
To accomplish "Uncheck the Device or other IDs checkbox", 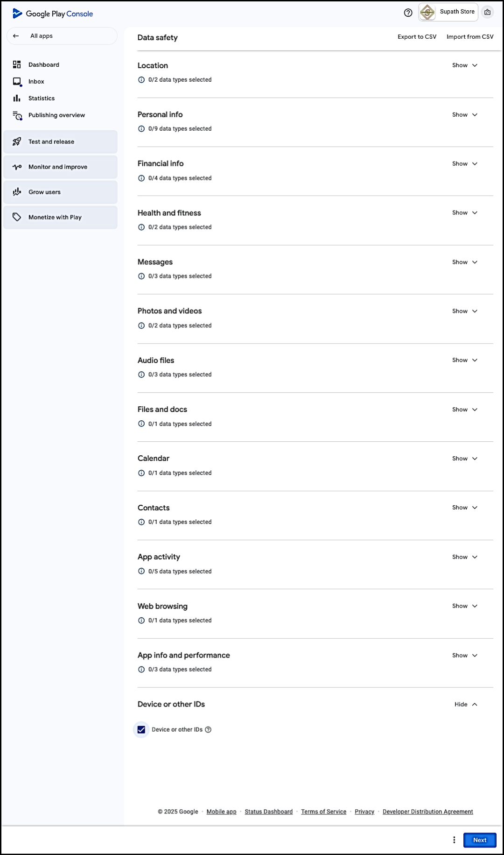I will (141, 729).
